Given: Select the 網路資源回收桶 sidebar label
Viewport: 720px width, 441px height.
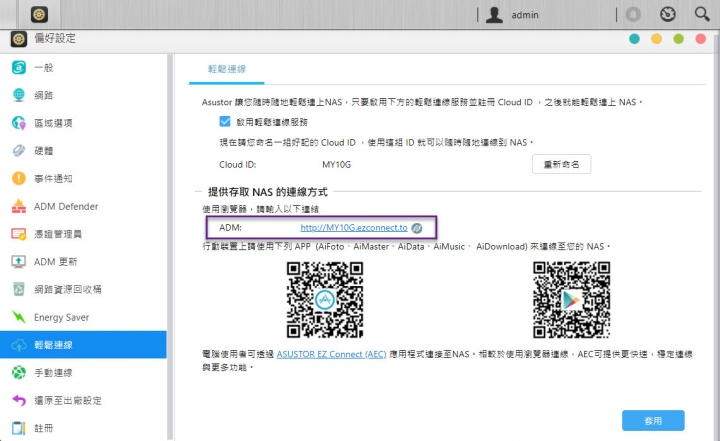Looking at the screenshot, I should click(68, 289).
